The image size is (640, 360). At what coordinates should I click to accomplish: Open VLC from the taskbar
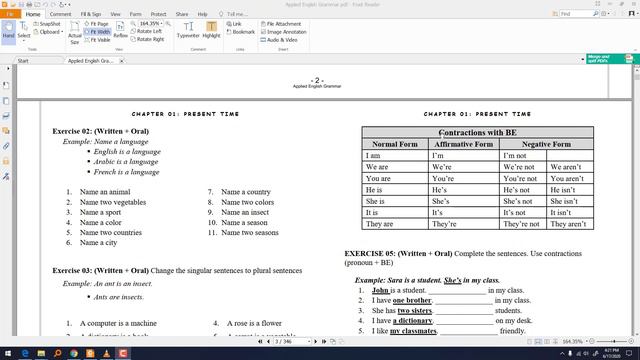coord(107,353)
